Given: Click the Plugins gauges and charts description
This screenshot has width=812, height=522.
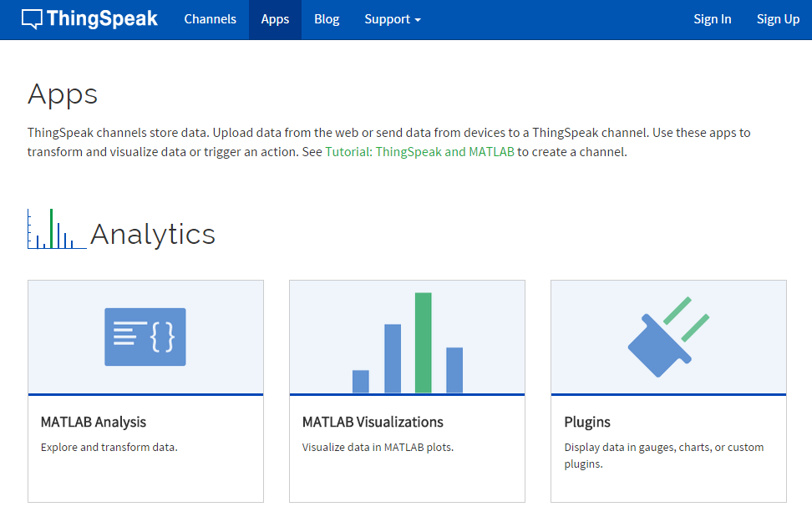Looking at the screenshot, I should [663, 455].
